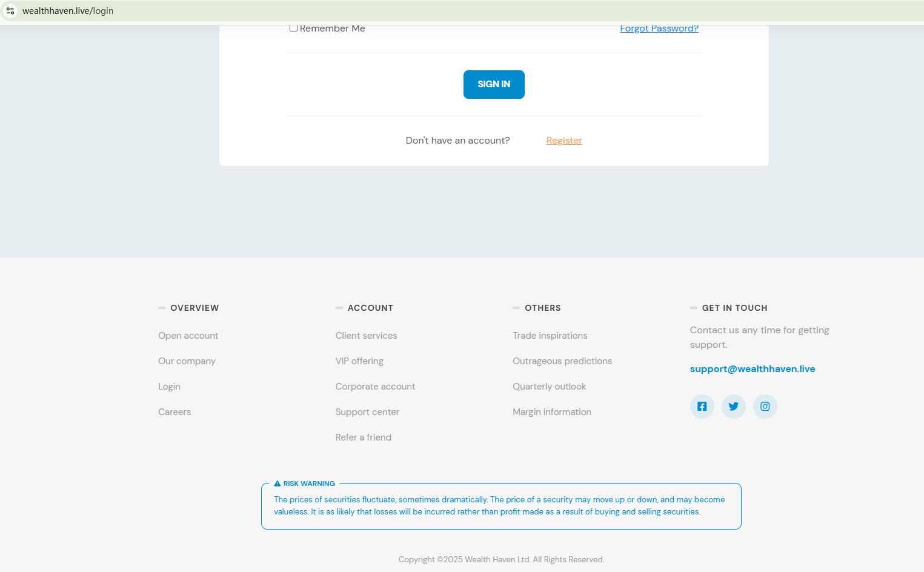Click Refer a friend link

point(364,437)
